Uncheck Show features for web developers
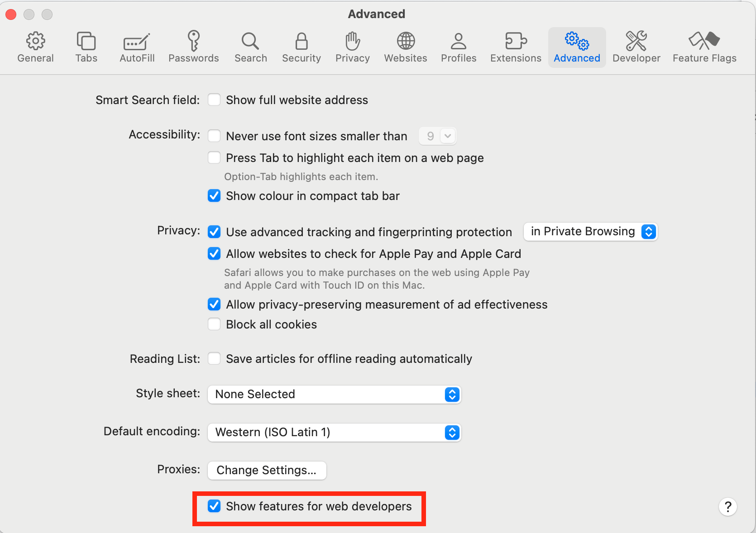The width and height of the screenshot is (756, 533). point(214,506)
